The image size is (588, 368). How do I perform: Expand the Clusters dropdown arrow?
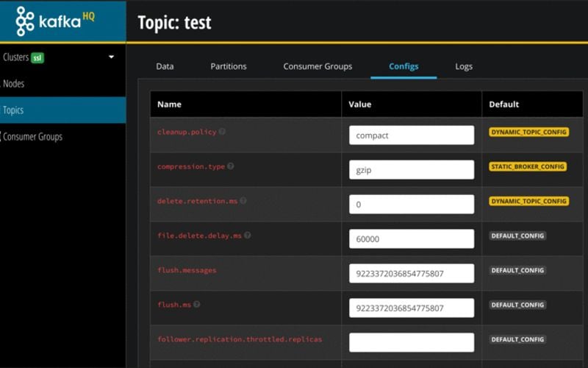(112, 57)
